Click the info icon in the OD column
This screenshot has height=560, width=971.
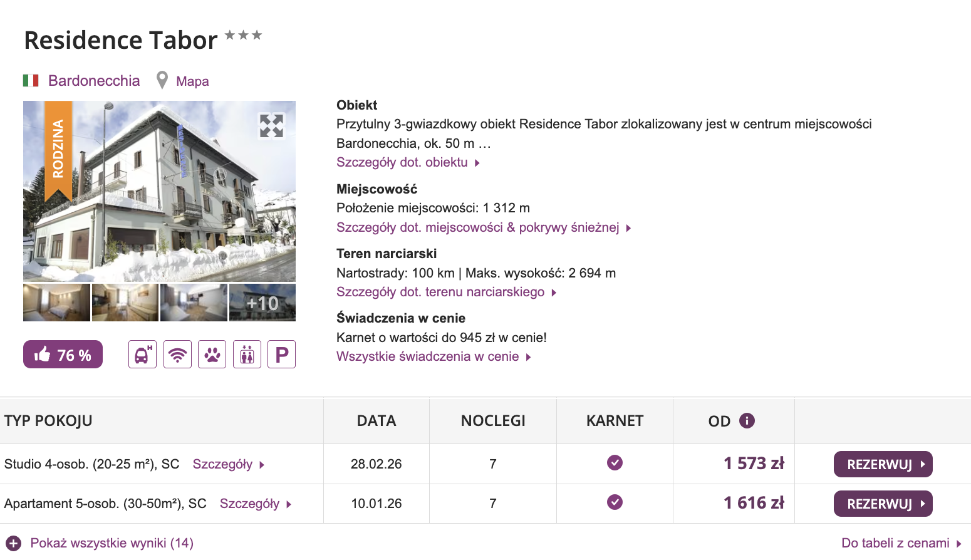[746, 420]
